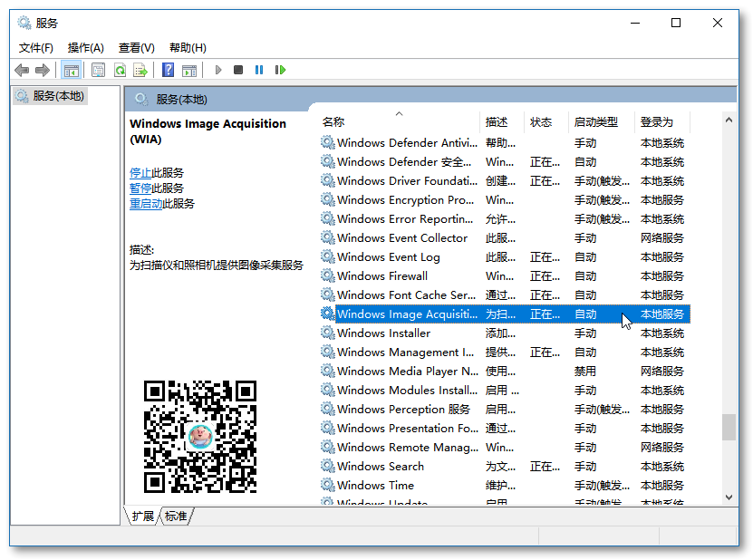Click the 停止 link to stop the service
Image resolution: width=753 pixels, height=560 pixels.
click(140, 172)
